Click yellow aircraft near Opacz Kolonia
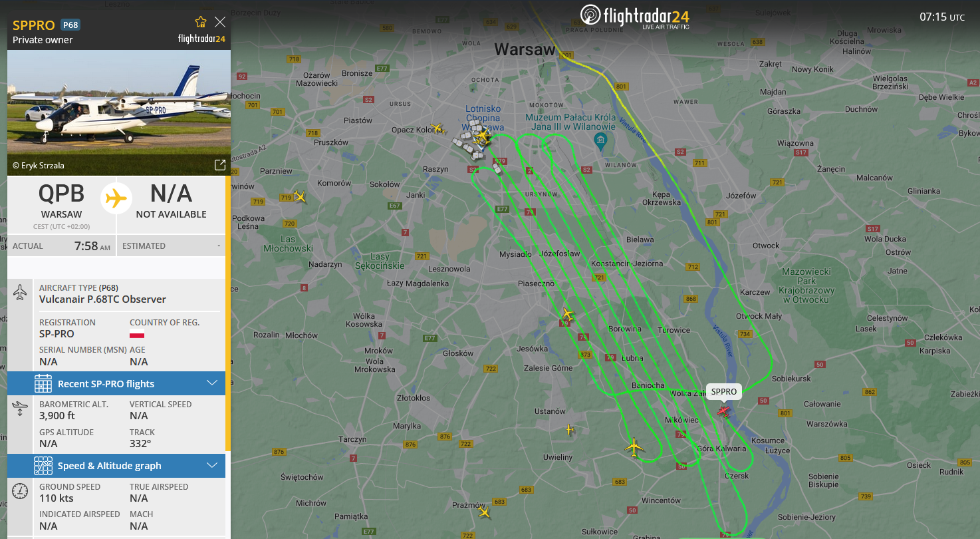Viewport: 980px width, 539px height. point(436,128)
